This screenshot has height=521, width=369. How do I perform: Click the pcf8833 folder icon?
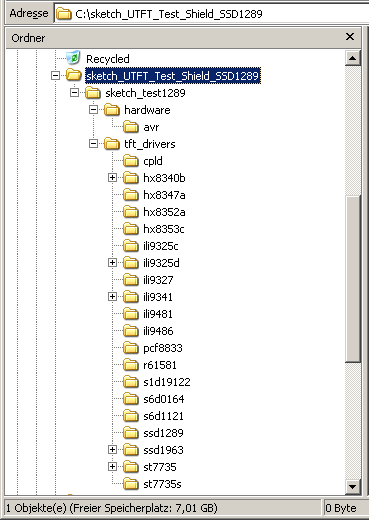[x=131, y=347]
